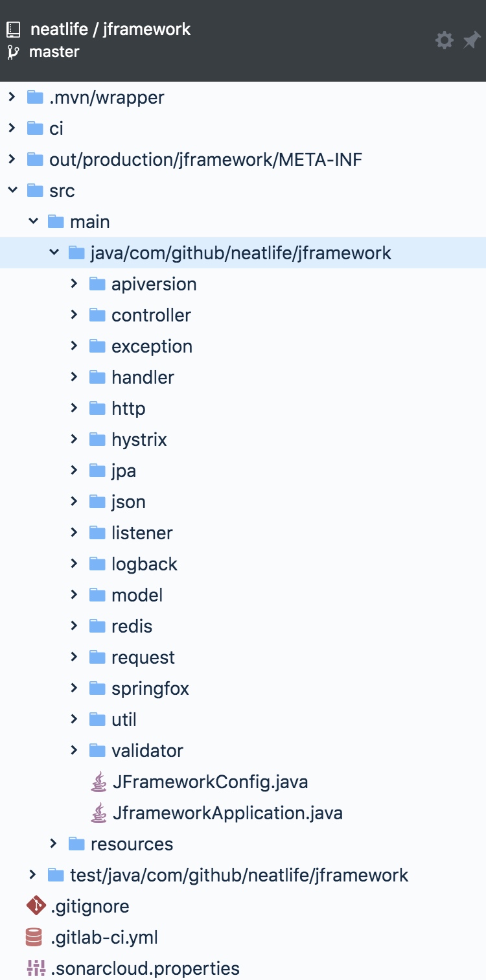Click the master branch icon

tap(14, 52)
